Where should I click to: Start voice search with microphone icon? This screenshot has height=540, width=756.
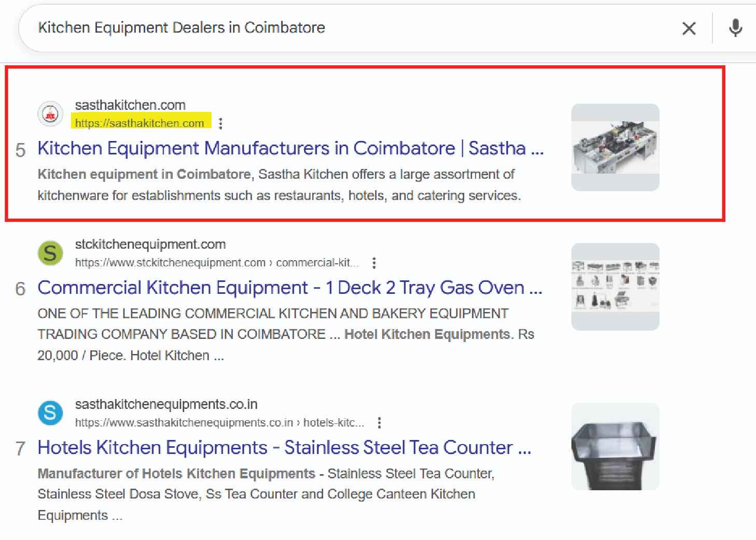[735, 28]
